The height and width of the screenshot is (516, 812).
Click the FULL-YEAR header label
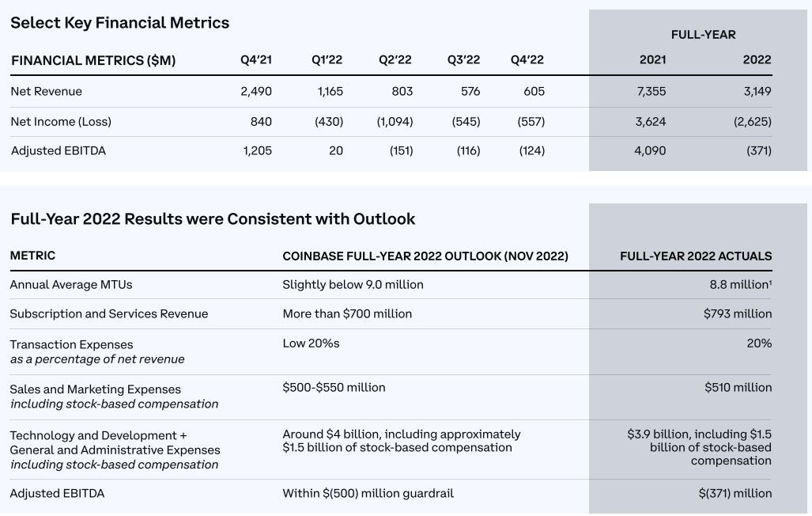coord(703,35)
